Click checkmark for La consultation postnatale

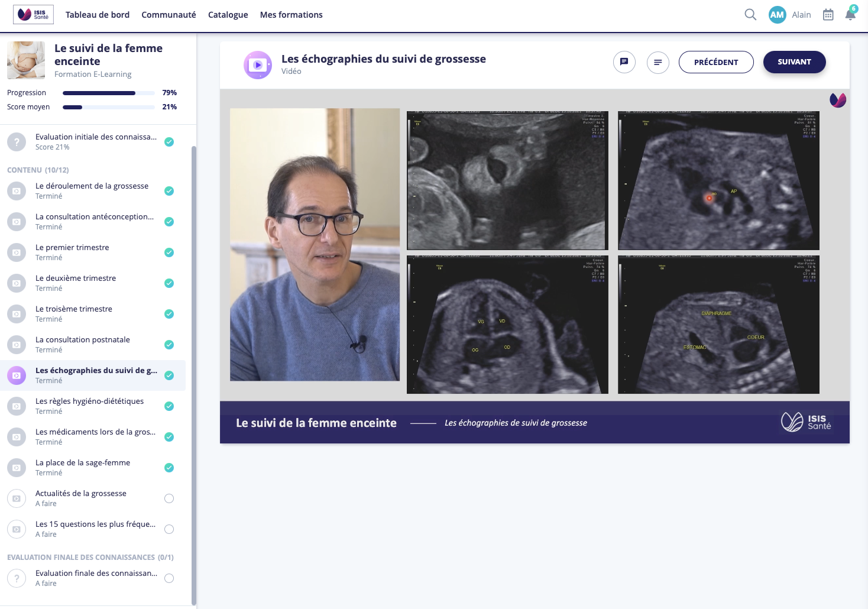[169, 345]
